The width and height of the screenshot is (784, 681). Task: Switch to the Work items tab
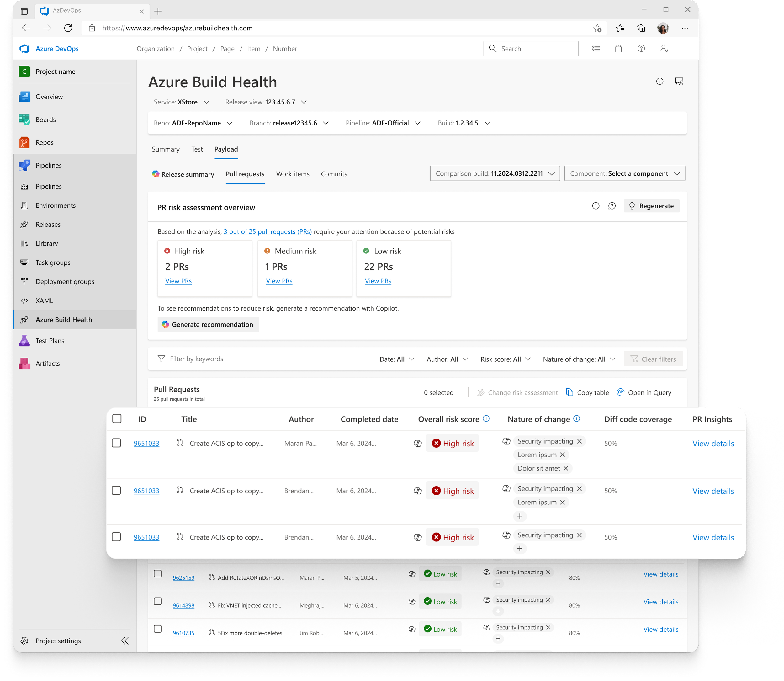pyautogui.click(x=293, y=174)
